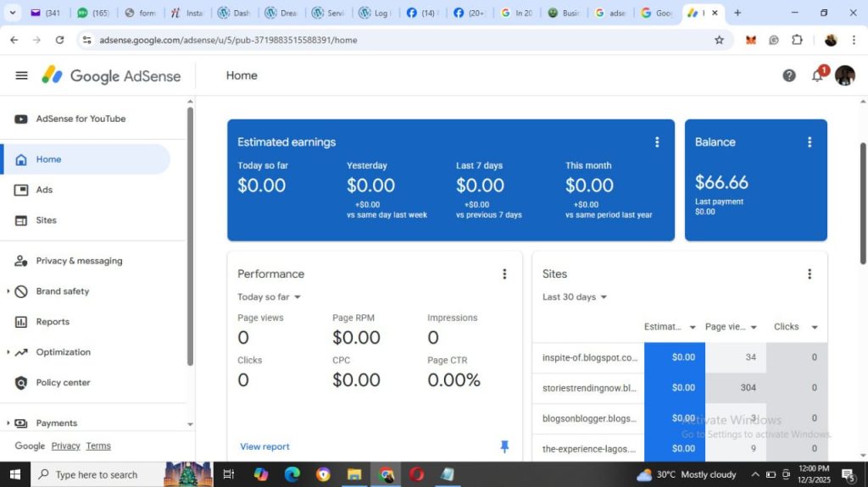Open the Google account profile avatar
868x487 pixels.
pyautogui.click(x=845, y=75)
